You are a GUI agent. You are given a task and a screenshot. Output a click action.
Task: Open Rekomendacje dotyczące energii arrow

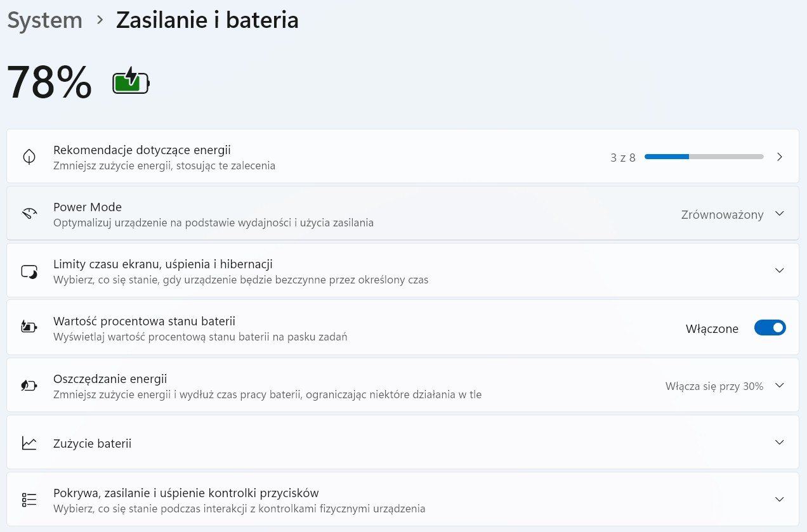click(x=780, y=157)
